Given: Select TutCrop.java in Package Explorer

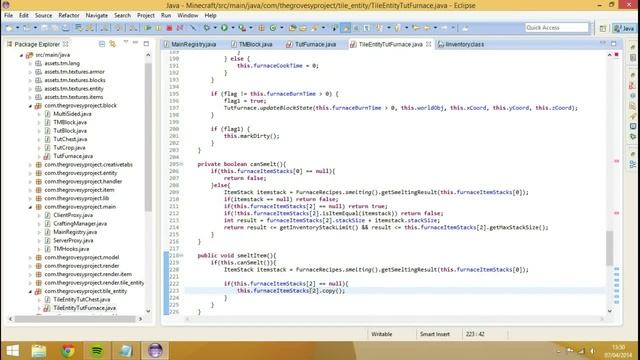Looking at the screenshot, I should click(x=69, y=148).
